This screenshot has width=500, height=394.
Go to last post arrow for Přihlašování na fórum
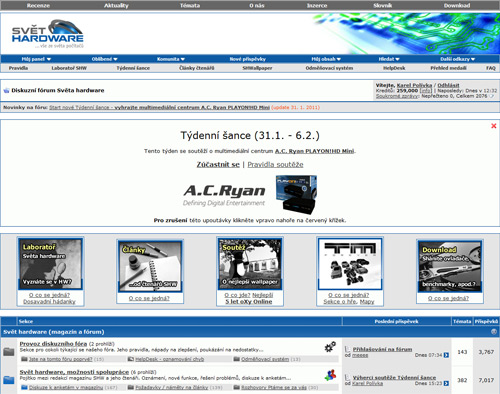click(x=446, y=355)
